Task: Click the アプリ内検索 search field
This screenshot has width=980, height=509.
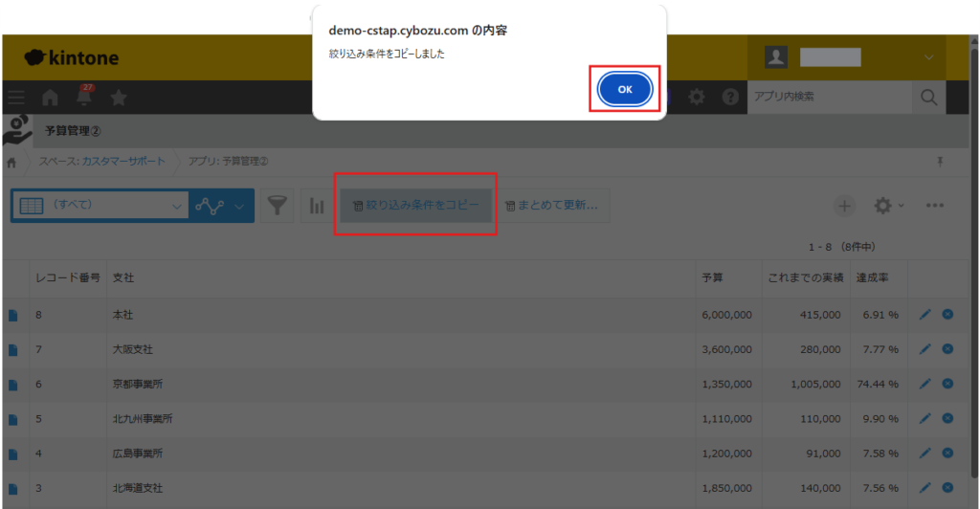Action: click(830, 97)
